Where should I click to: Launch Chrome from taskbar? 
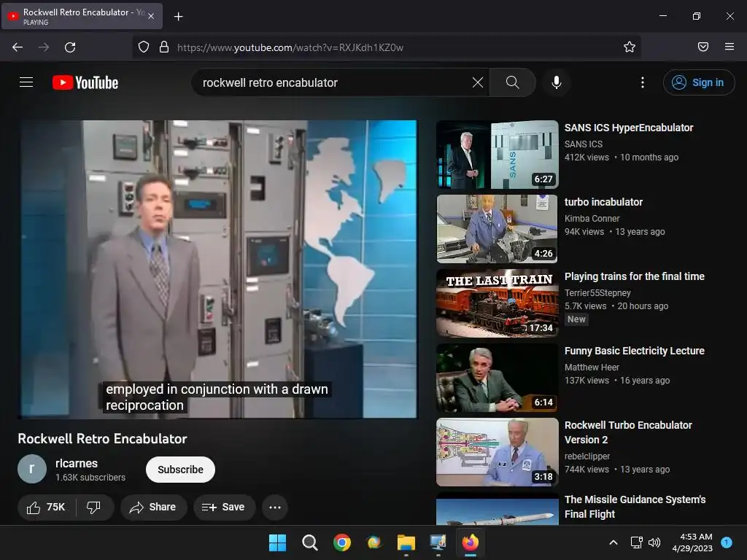click(342, 542)
